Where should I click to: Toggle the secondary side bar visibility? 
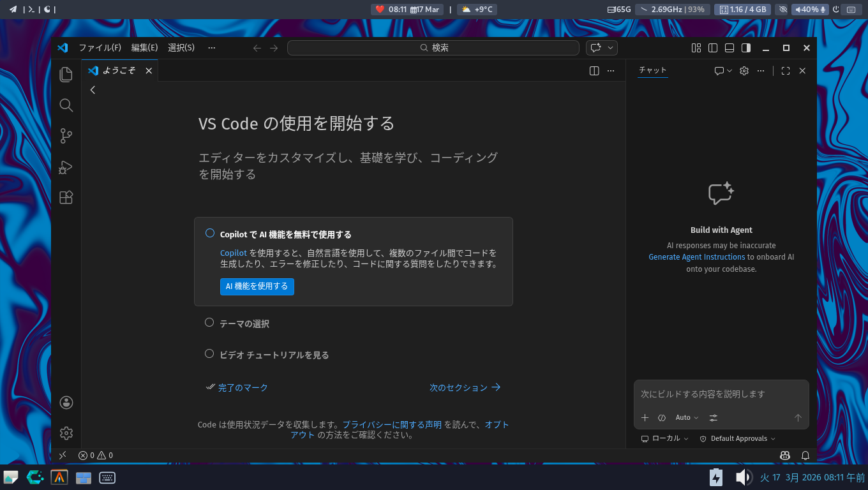pos(745,48)
